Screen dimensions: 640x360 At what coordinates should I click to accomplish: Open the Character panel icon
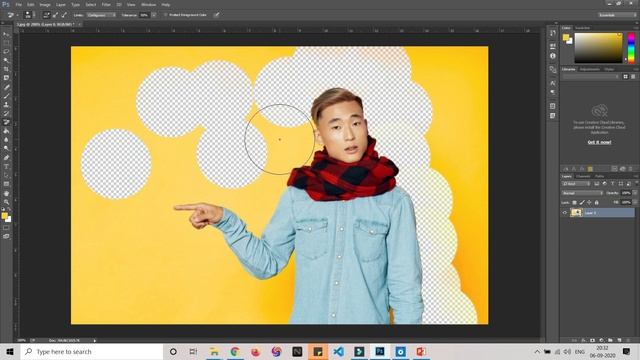tap(553, 83)
